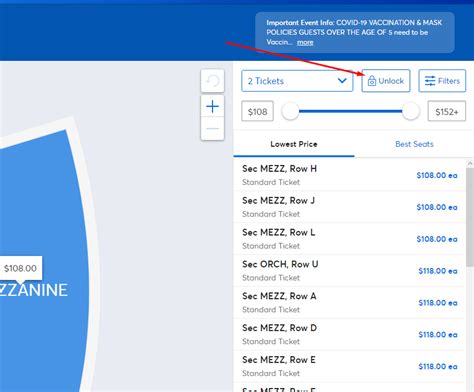Open the 'more' link in event info
Screen dimensions: 474x392
(305, 42)
